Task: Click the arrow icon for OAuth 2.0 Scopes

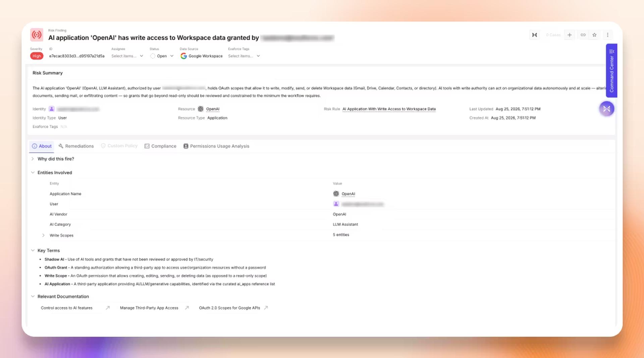Action: [x=266, y=308]
